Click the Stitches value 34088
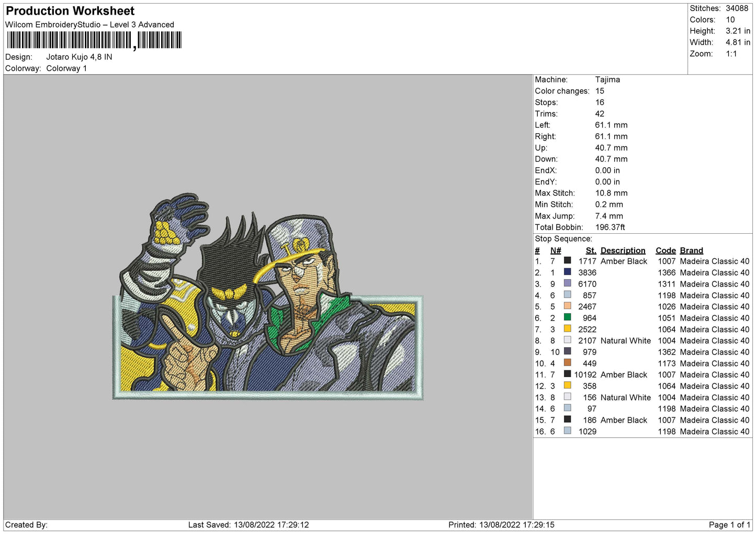 pyautogui.click(x=737, y=8)
